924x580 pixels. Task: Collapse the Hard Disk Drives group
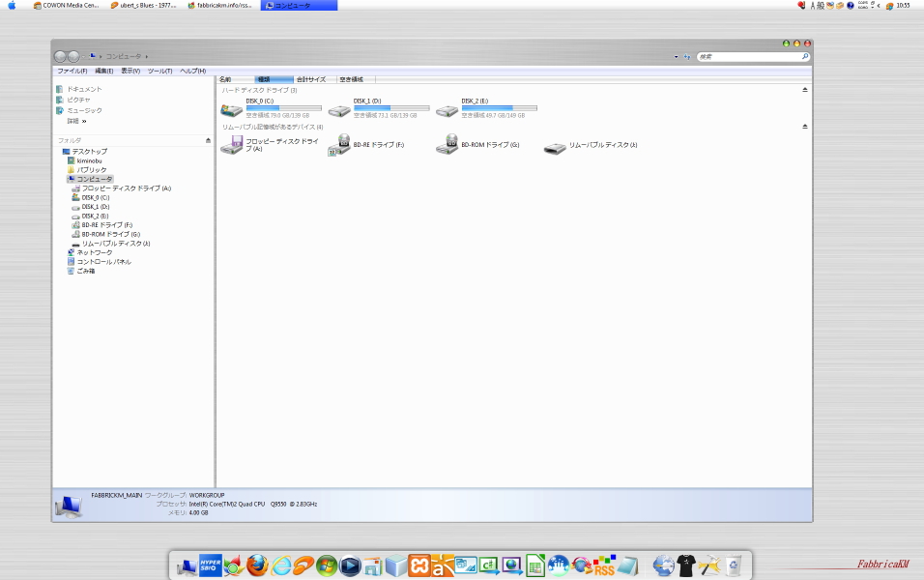(804, 90)
